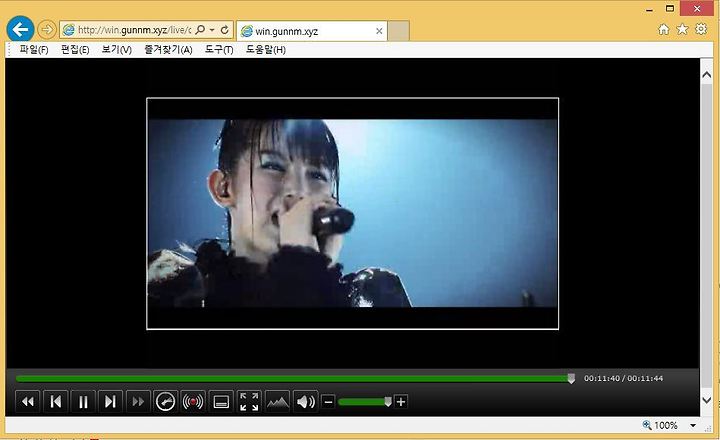Click the volume slider handle

pos(388,402)
